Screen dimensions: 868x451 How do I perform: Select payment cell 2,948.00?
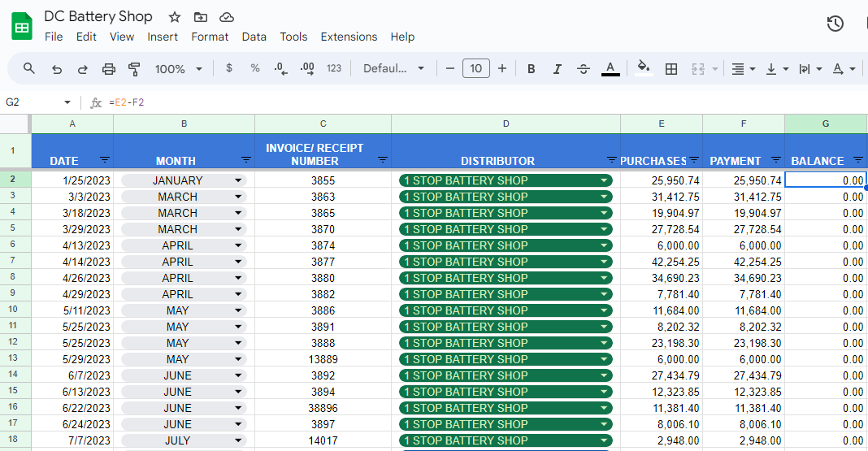[744, 440]
